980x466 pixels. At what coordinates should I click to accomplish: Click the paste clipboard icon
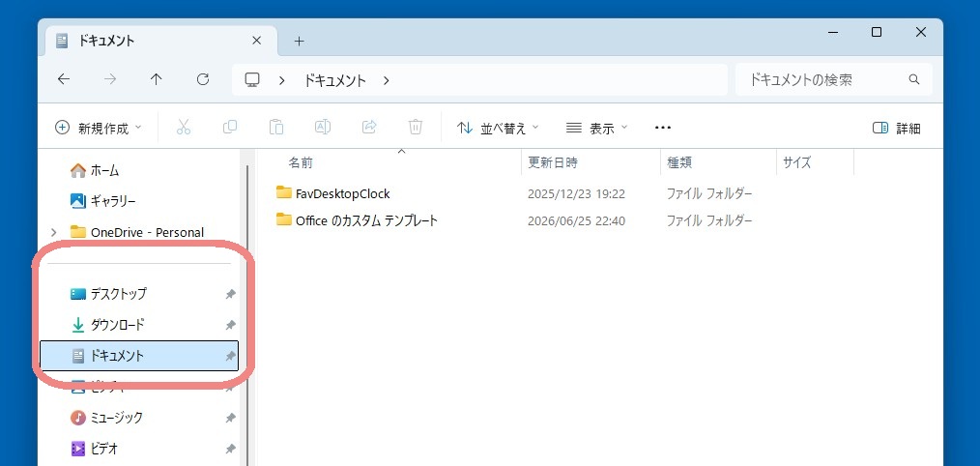coord(276,128)
